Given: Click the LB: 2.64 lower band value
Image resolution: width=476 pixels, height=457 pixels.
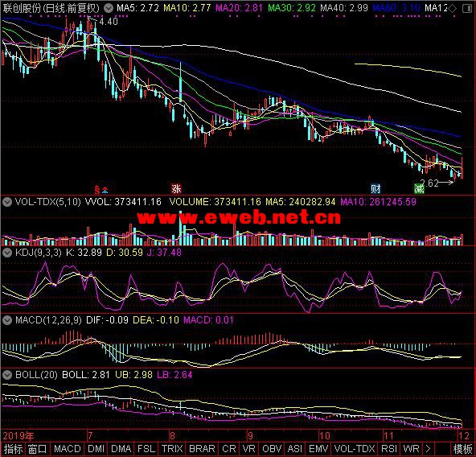Looking at the screenshot, I should point(174,375).
